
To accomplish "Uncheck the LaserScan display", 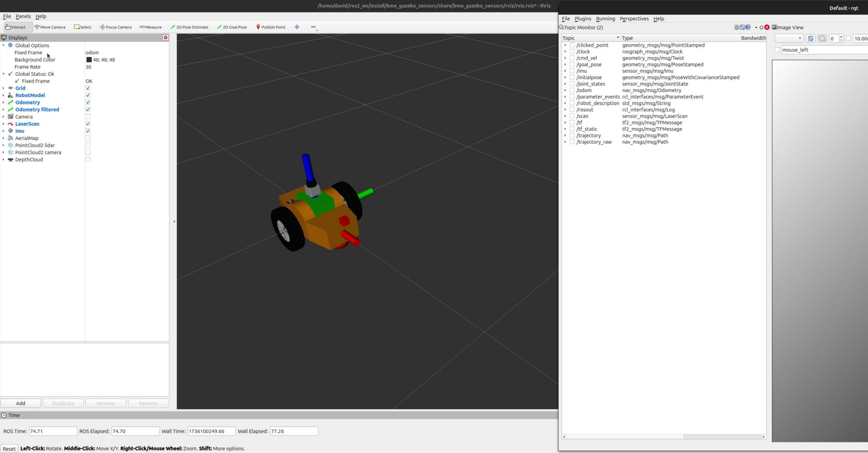I will pyautogui.click(x=88, y=124).
